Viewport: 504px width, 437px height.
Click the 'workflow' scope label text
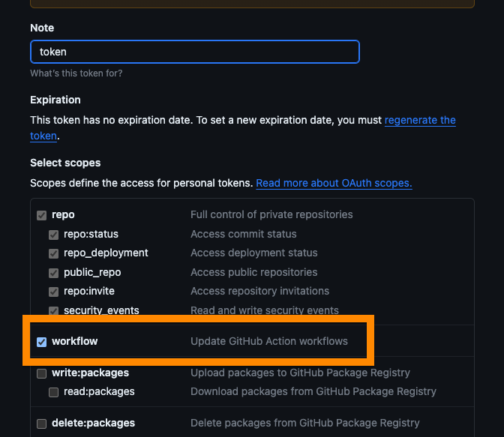point(74,341)
